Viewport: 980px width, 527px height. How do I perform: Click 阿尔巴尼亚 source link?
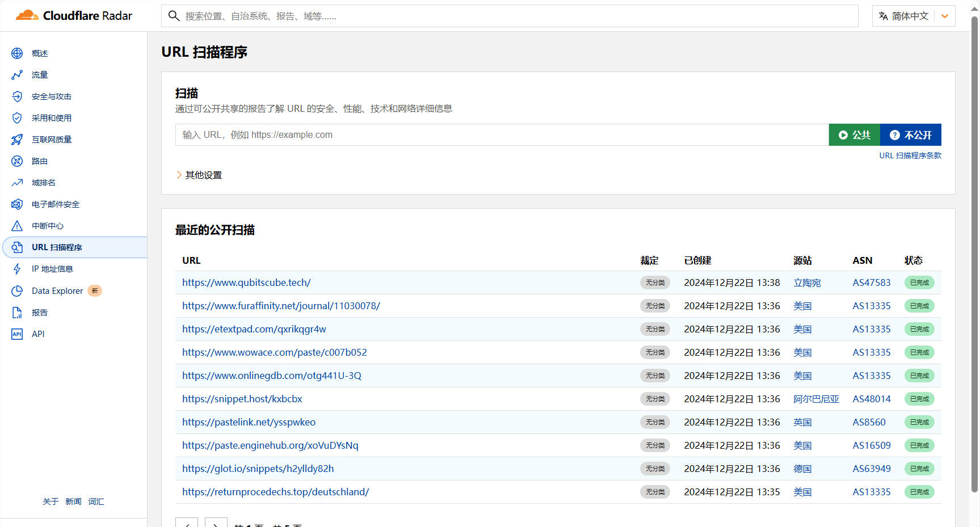click(816, 399)
